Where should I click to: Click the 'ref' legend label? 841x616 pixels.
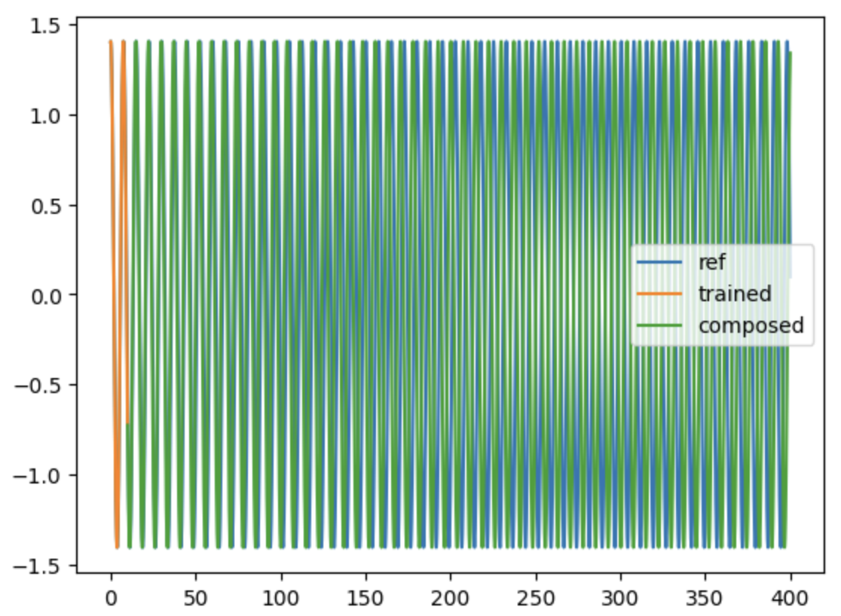click(x=712, y=262)
